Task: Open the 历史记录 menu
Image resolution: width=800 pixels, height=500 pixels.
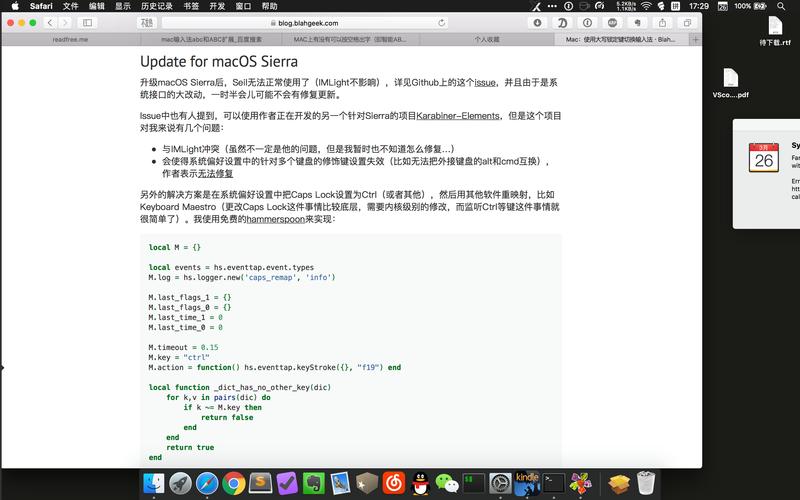Action: [157, 6]
